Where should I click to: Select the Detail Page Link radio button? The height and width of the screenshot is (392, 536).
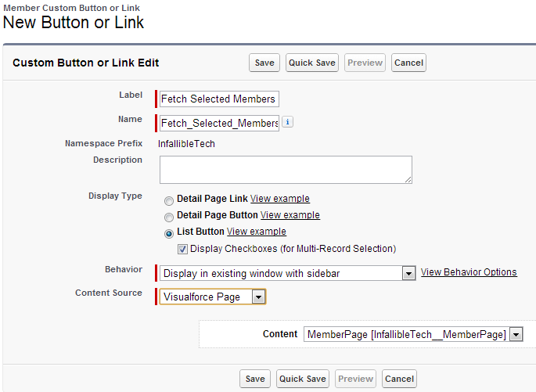tap(169, 200)
